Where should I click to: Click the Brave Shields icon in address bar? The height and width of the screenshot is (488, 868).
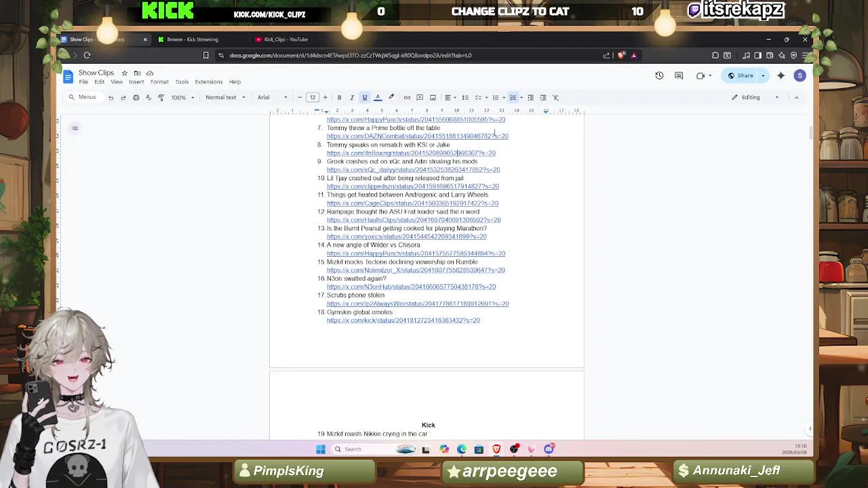point(620,56)
